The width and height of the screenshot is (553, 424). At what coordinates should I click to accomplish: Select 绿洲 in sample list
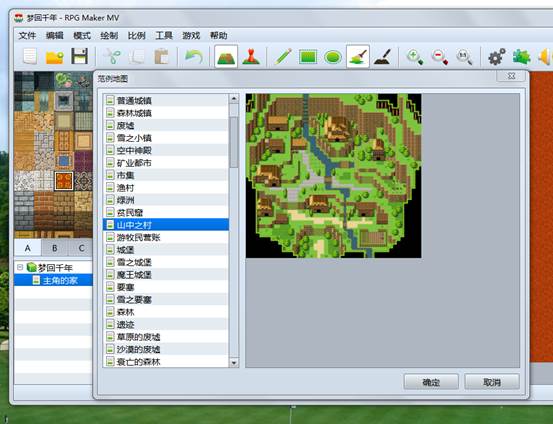point(166,200)
